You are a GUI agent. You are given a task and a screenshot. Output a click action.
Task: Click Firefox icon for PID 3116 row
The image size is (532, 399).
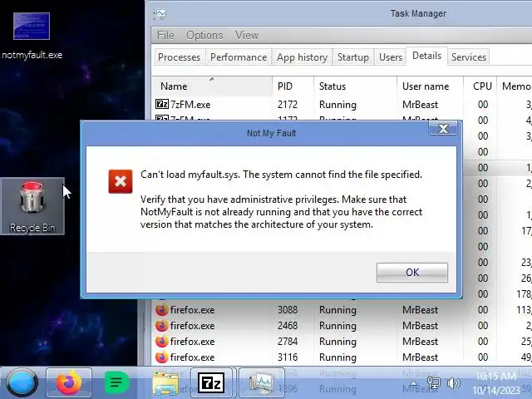tap(161, 357)
